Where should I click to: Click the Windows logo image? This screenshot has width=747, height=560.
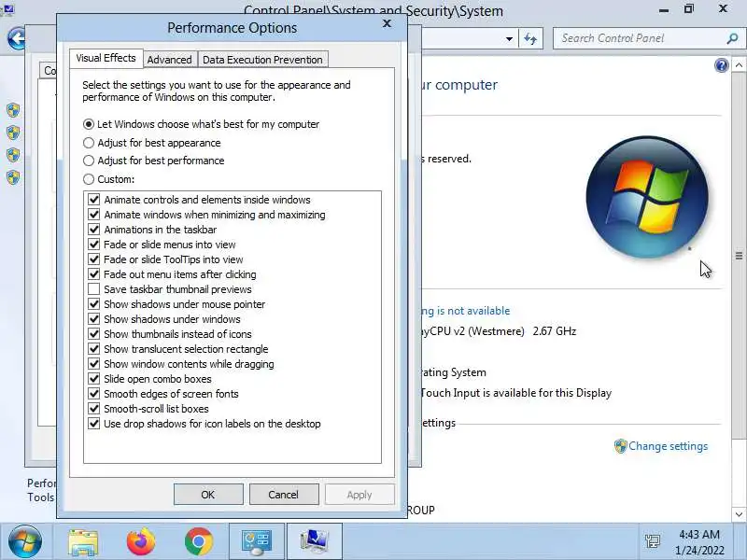click(647, 197)
